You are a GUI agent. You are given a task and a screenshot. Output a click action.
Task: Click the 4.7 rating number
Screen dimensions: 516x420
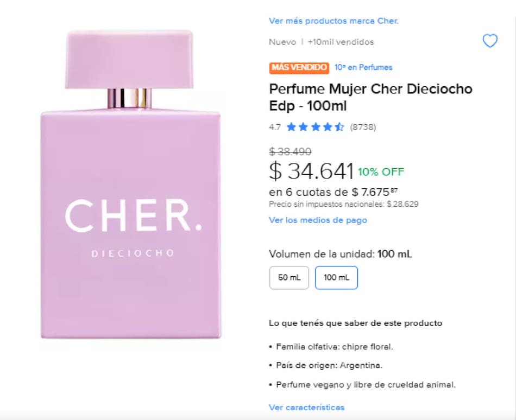(275, 127)
